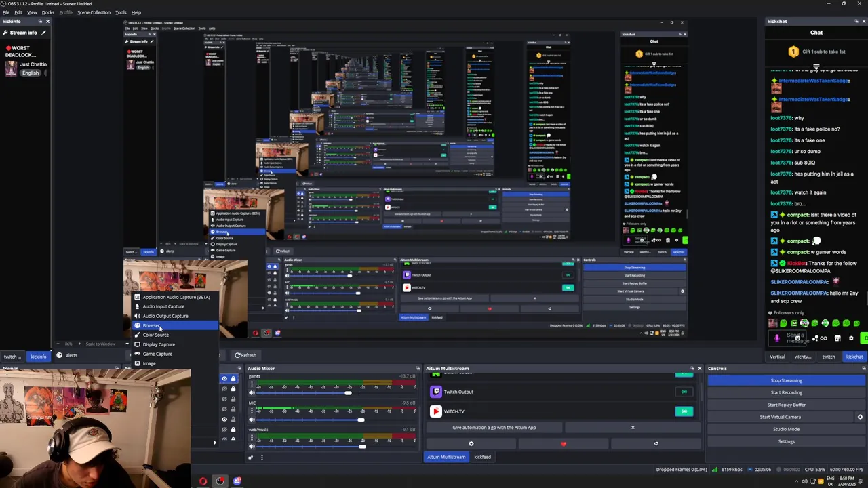Mute the games audio channel speaker icon
Viewport: 868px width, 488px height.
pyautogui.click(x=252, y=393)
